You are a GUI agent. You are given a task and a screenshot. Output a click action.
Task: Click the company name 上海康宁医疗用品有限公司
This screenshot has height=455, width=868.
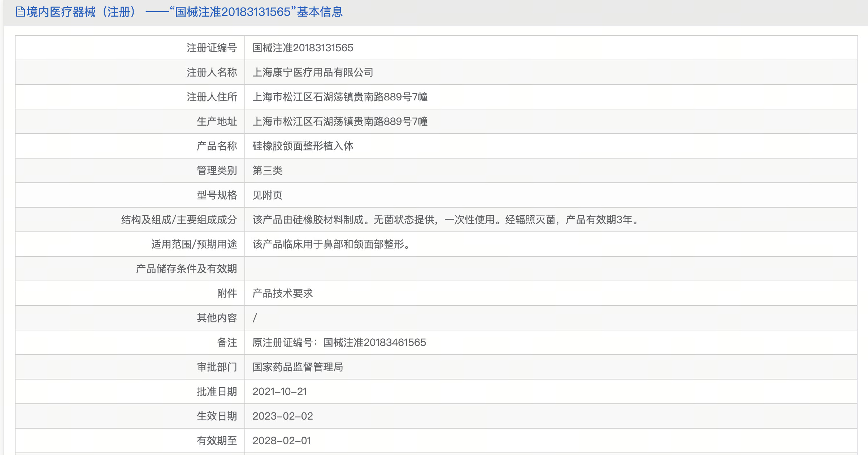point(313,72)
